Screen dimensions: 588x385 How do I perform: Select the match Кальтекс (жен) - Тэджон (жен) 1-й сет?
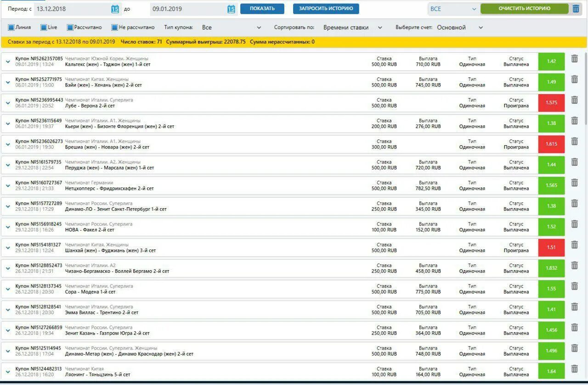[x=108, y=64]
